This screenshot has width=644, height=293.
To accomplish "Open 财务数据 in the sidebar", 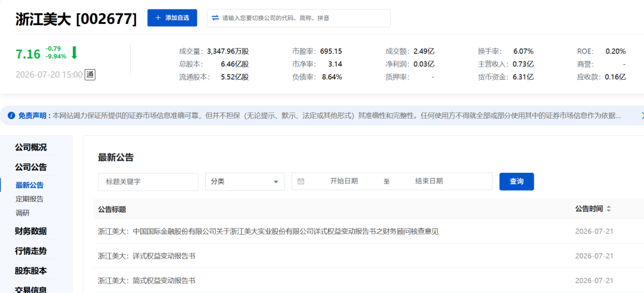I will pos(31,231).
